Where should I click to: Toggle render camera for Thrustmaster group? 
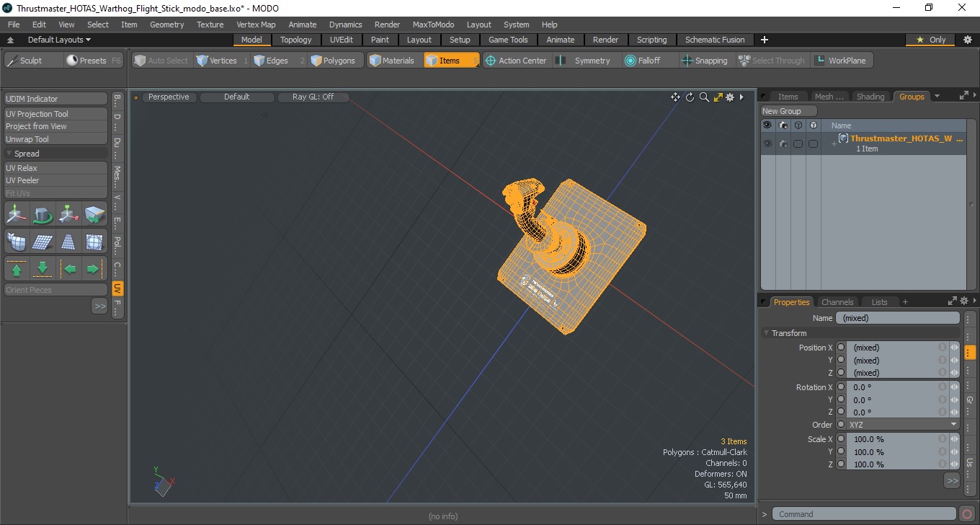pyautogui.click(x=783, y=144)
